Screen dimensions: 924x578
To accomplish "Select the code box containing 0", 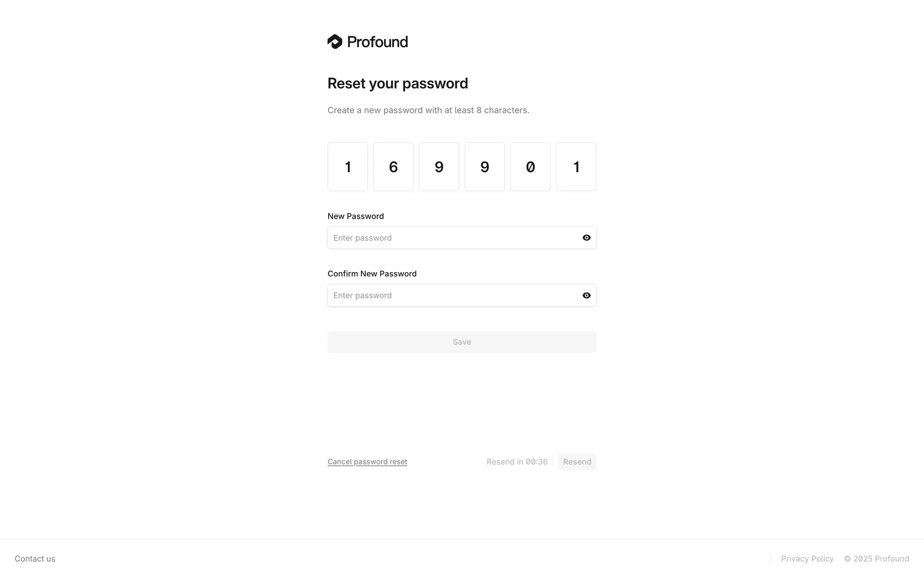I will tap(530, 167).
